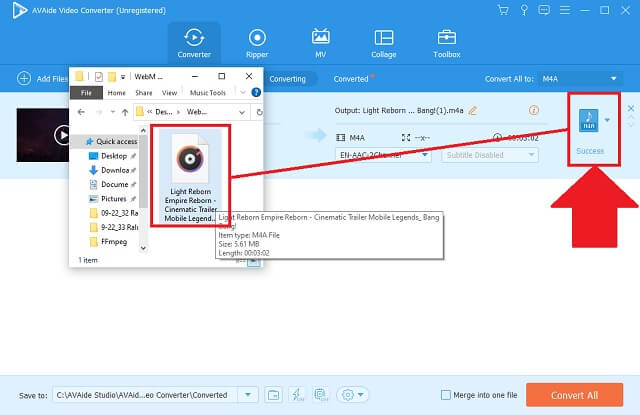640x415 pixels.
Task: Open the Converter module
Action: (194, 43)
